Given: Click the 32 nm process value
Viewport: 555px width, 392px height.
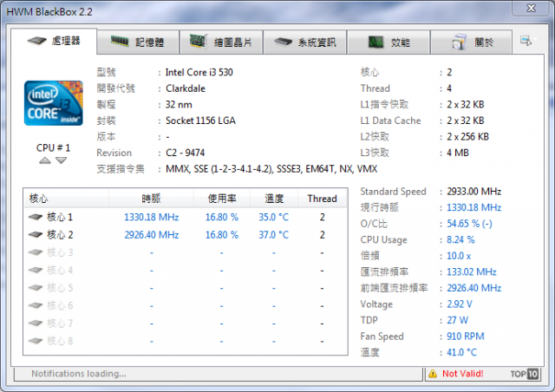Looking at the screenshot, I should pyautogui.click(x=179, y=104).
